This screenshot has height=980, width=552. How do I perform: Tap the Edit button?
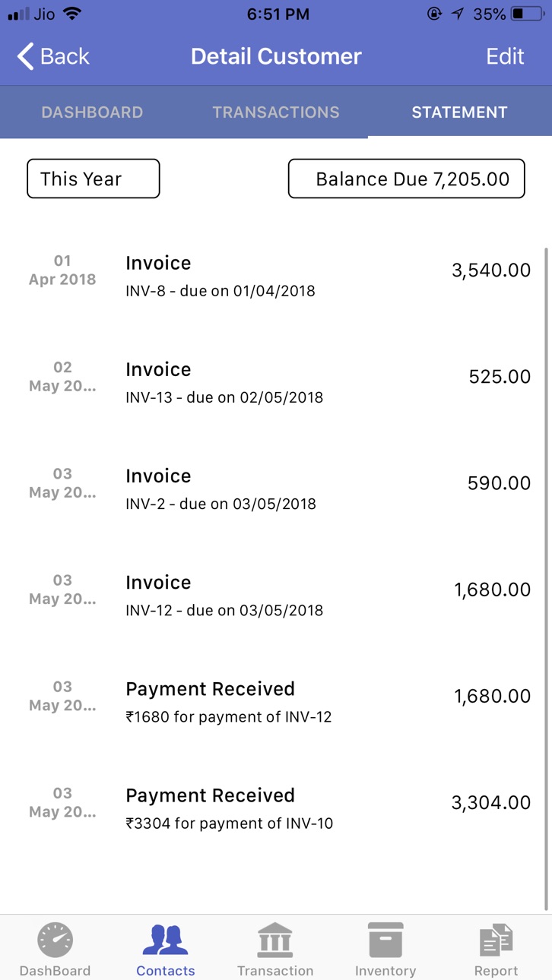pos(506,56)
